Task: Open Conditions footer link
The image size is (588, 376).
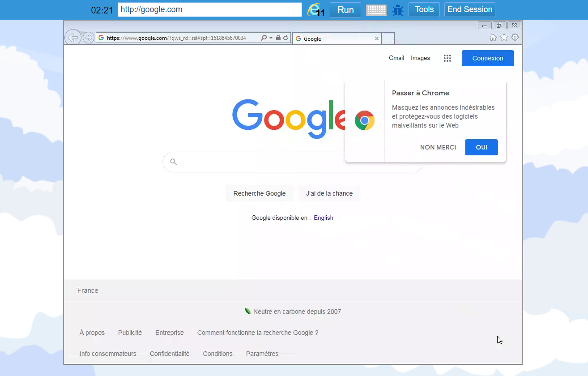Action: tap(217, 354)
